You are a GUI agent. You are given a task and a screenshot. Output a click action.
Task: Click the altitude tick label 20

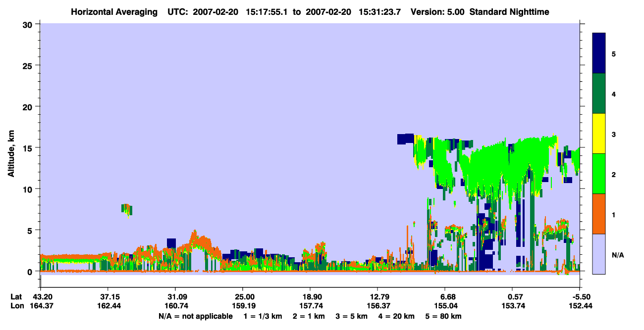click(x=29, y=106)
